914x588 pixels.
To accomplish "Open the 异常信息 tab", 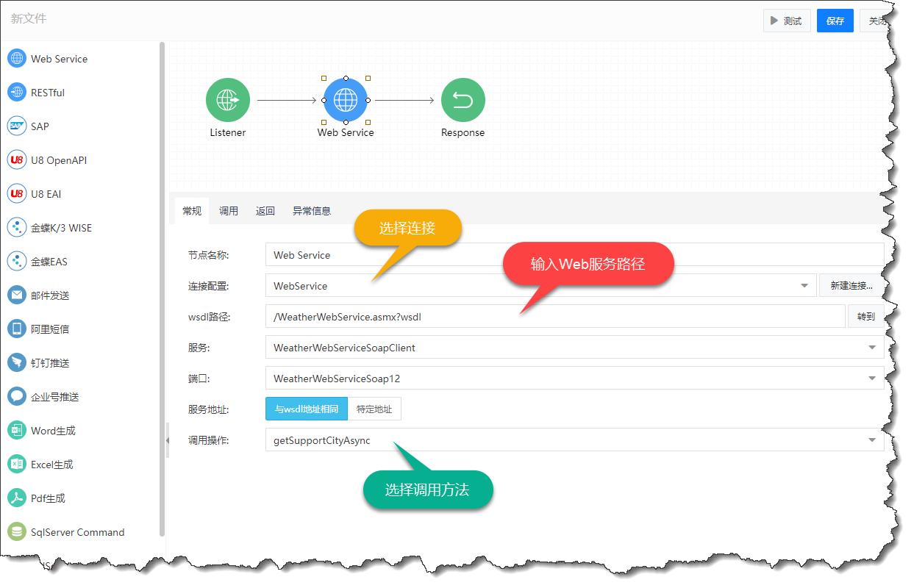I will (311, 210).
